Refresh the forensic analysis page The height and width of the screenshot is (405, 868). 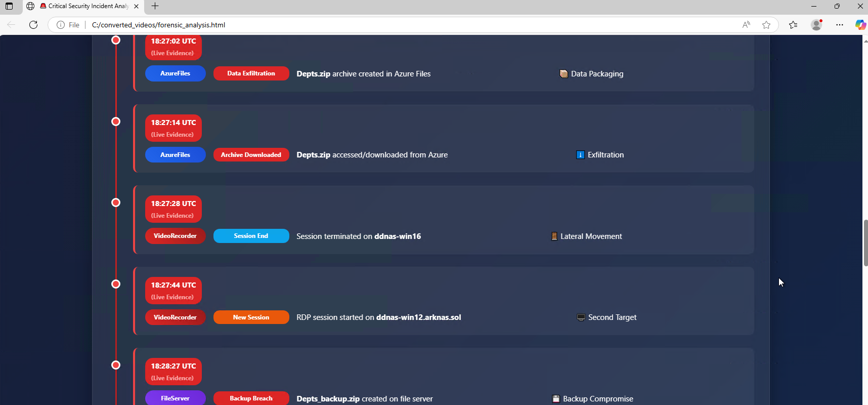coord(33,25)
